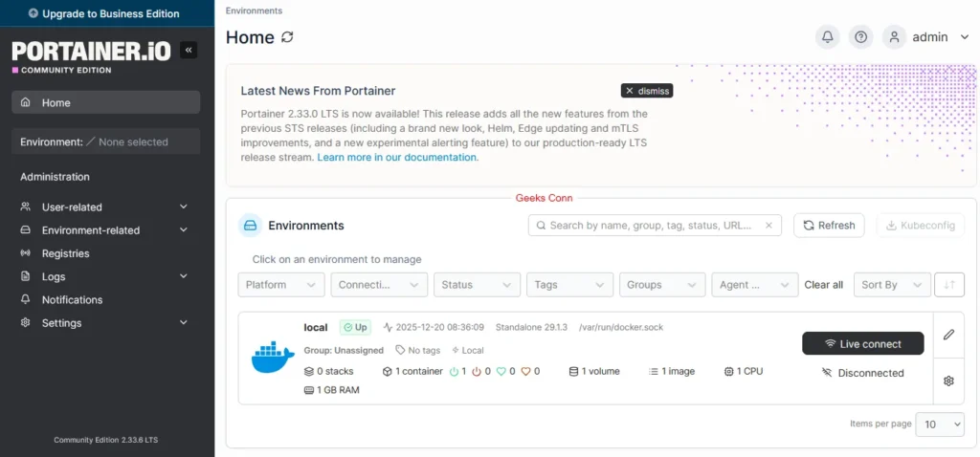Click the Environments panel header icon
Viewport: 980px width, 457px height.
(250, 226)
